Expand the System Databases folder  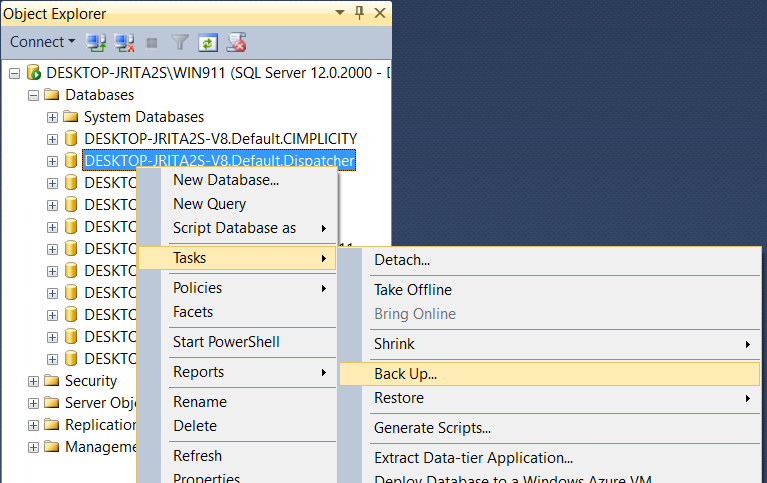click(52, 117)
